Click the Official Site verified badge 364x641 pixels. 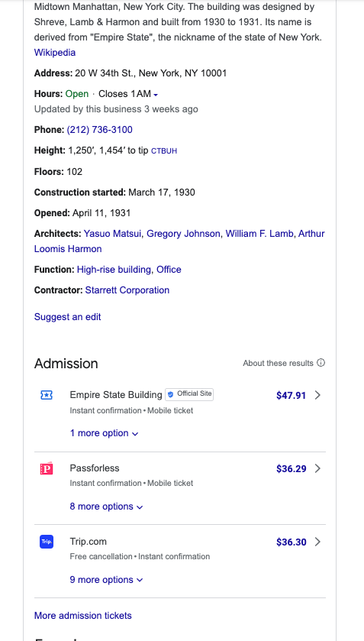(189, 394)
